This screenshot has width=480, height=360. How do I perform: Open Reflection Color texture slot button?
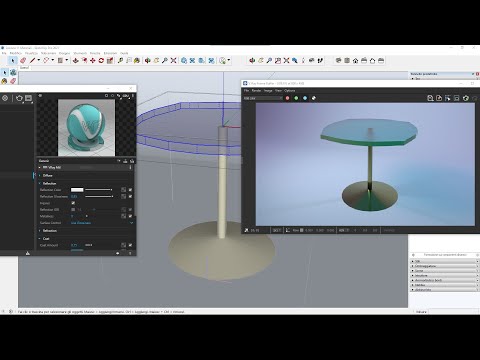click(x=124, y=190)
